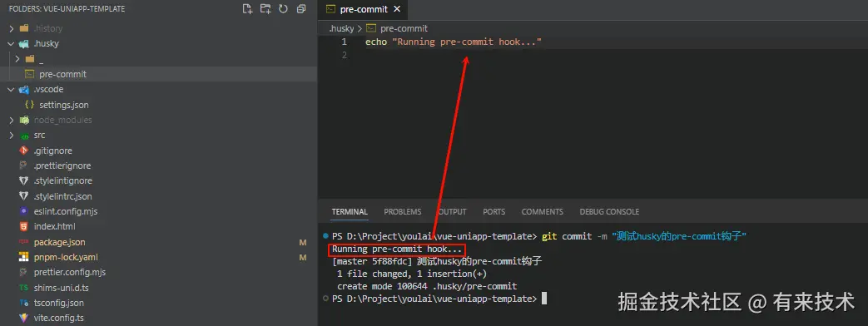Click .husky in the breadcrumb path

(x=341, y=28)
